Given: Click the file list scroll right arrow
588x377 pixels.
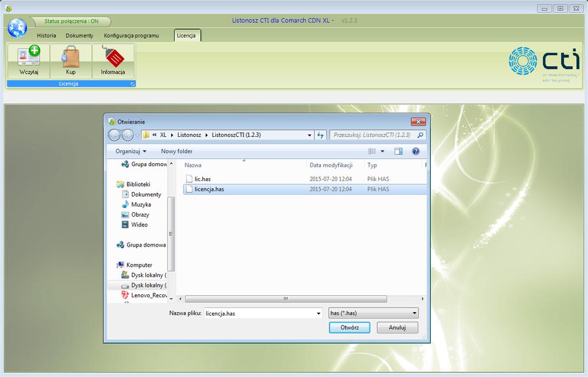Looking at the screenshot, I should (x=423, y=299).
